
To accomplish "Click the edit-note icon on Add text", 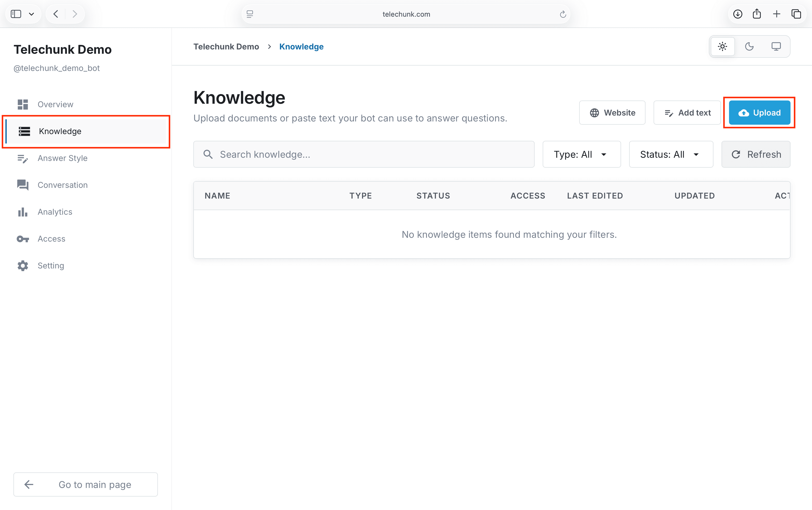I will [x=669, y=113].
